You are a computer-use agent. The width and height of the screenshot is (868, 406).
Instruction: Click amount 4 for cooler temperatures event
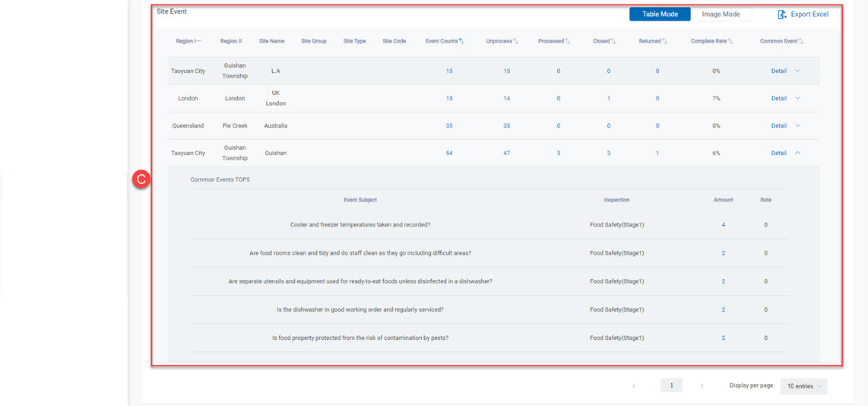pos(723,225)
